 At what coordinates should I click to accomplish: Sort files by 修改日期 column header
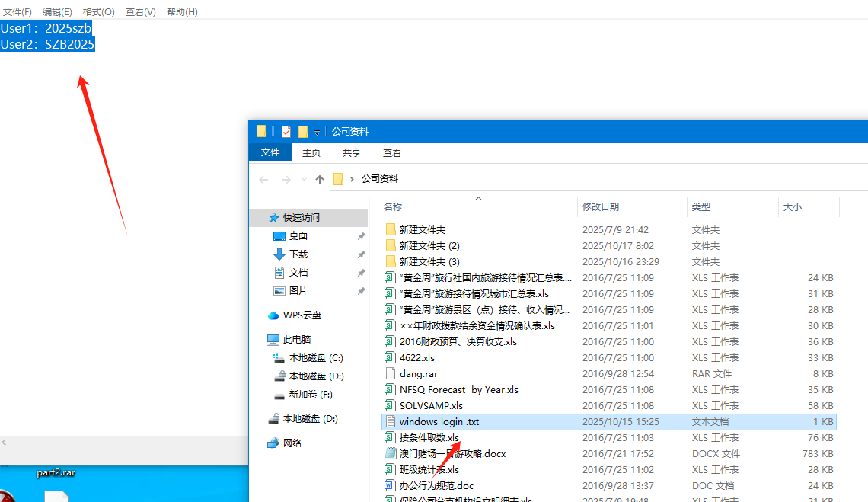tap(601, 207)
